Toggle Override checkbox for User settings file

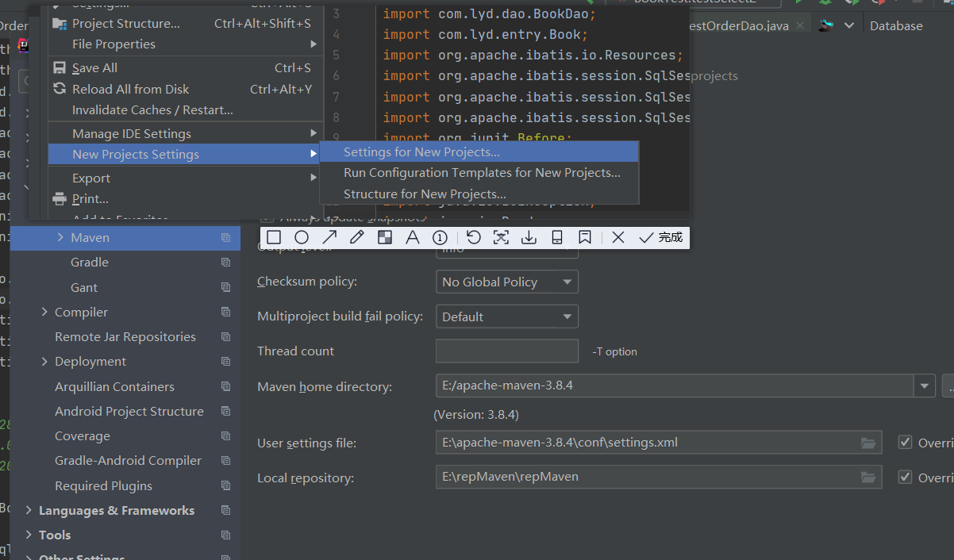[905, 443]
